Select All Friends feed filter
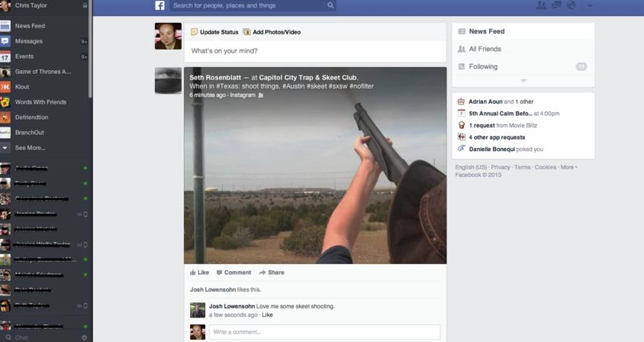 [x=485, y=49]
